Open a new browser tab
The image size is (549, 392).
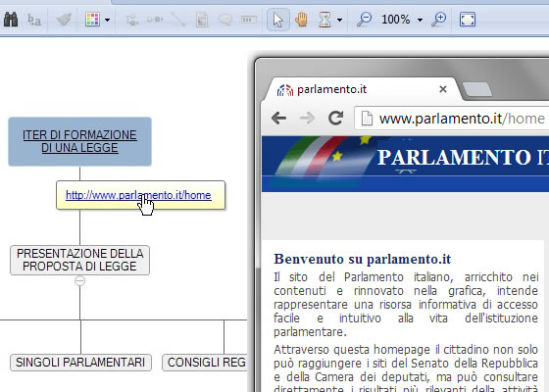pos(477,89)
